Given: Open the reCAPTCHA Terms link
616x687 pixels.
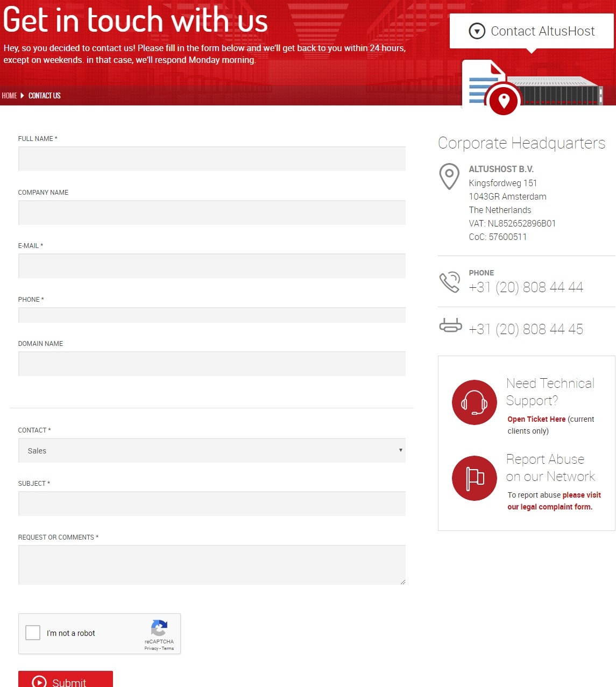Looking at the screenshot, I should tap(168, 648).
